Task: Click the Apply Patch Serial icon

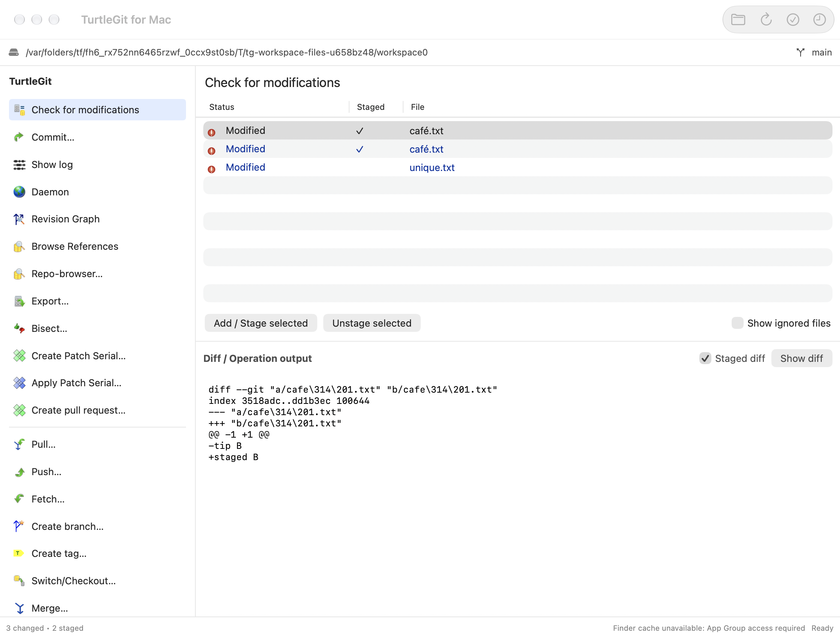Action: point(19,383)
